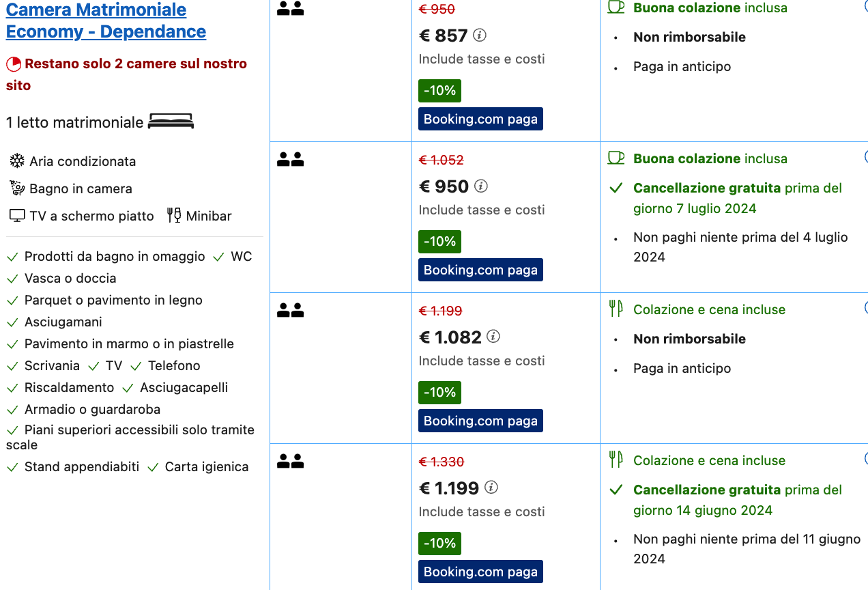Click the -10% badge under € 1.199
Image resolution: width=868 pixels, height=590 pixels.
point(439,544)
